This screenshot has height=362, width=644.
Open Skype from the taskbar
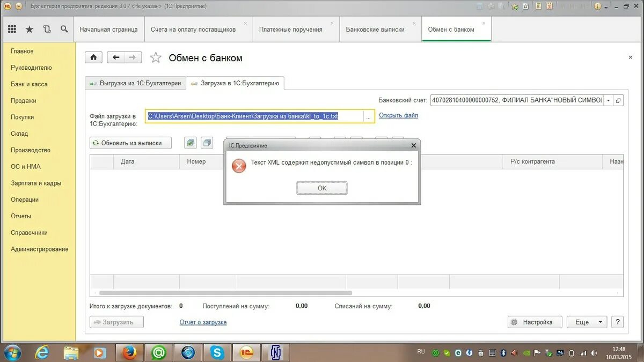[217, 352]
